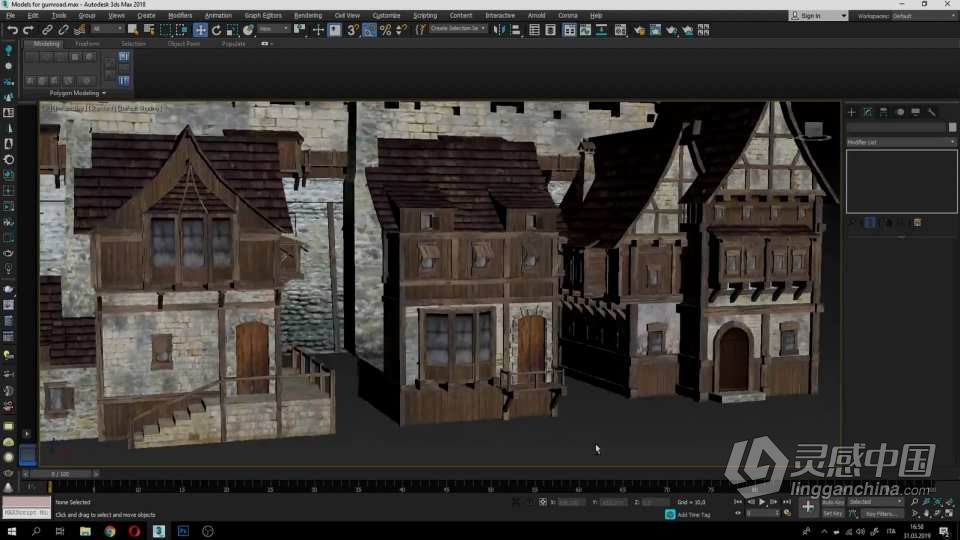The image size is (960, 540).
Task: Toggle Percent Snap
Action: click(385, 29)
